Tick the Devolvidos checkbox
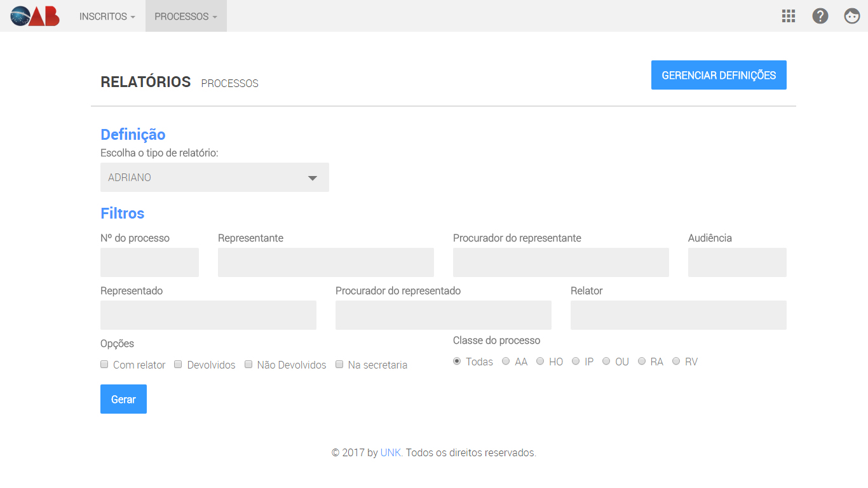This screenshot has height=488, width=868. click(x=179, y=365)
